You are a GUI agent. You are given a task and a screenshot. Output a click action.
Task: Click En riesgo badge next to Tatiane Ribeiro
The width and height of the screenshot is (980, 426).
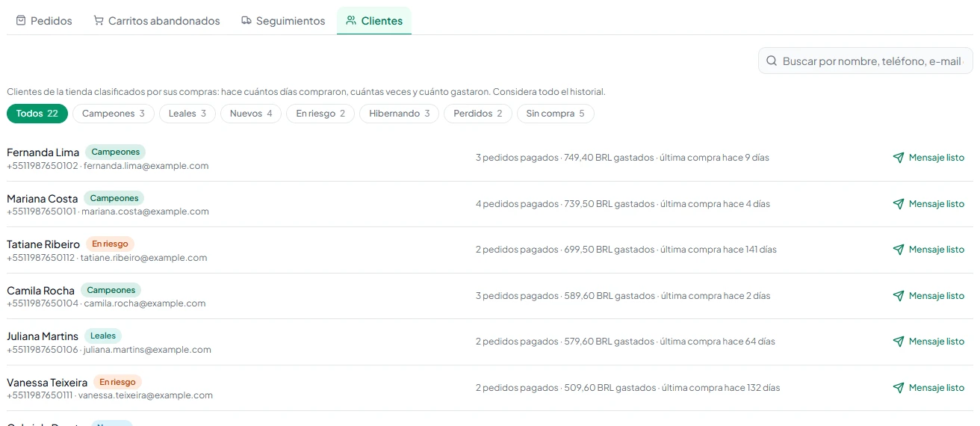click(x=110, y=244)
